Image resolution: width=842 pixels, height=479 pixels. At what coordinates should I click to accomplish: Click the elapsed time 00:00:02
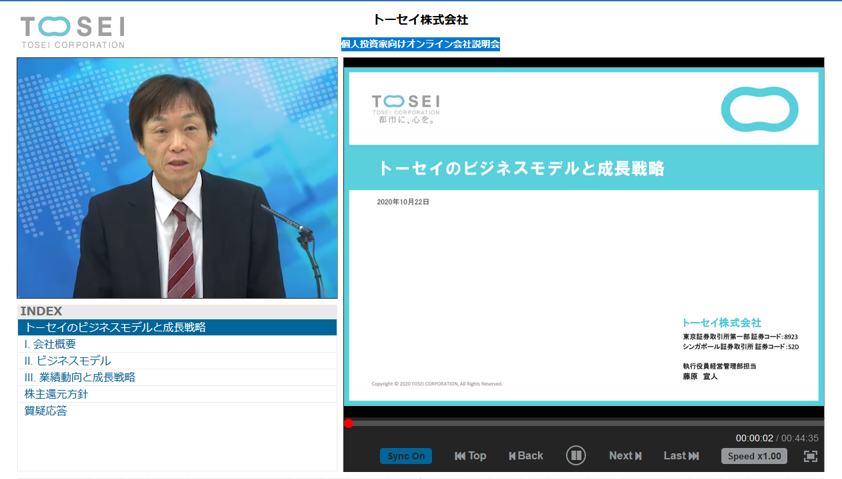tap(754, 438)
